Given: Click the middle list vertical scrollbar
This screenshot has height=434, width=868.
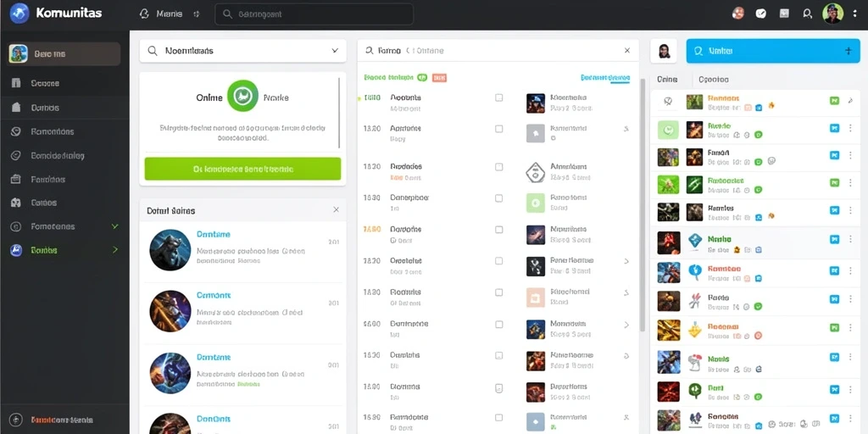Looking at the screenshot, I should click(643, 205).
